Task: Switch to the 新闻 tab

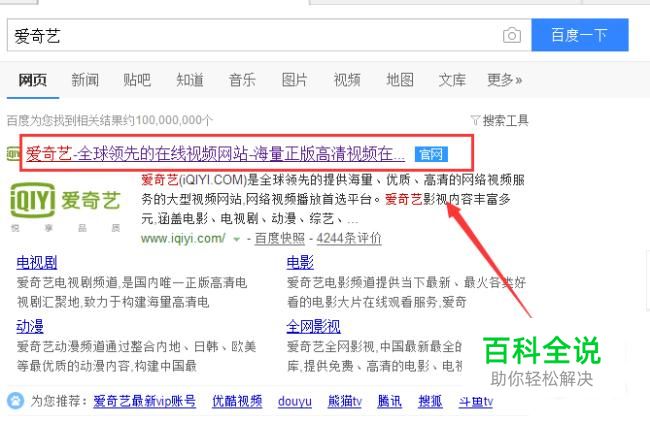Action: coord(85,80)
